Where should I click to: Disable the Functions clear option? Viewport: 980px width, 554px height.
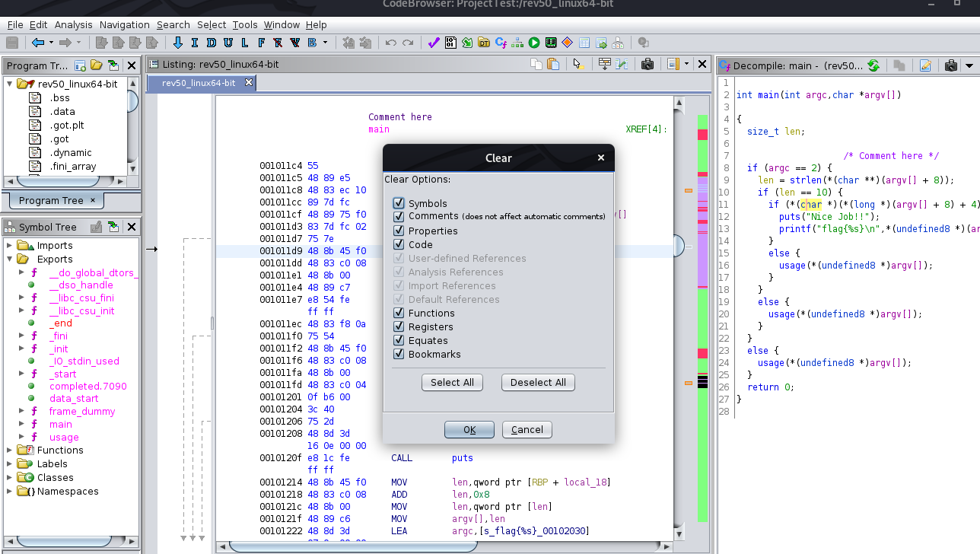(x=399, y=313)
